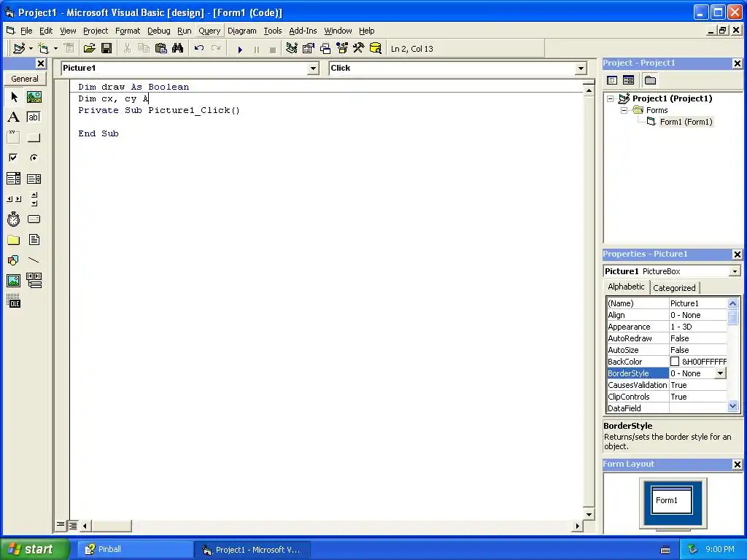
Task: Start the program with the blue play icon
Action: click(x=240, y=49)
